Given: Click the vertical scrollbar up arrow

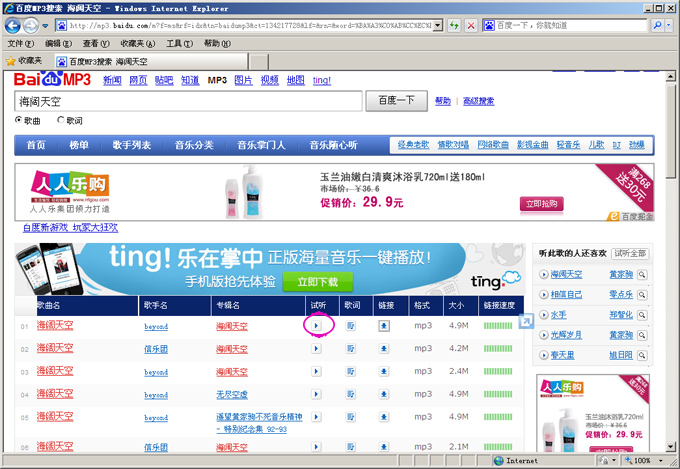Looking at the screenshot, I should (x=670, y=77).
